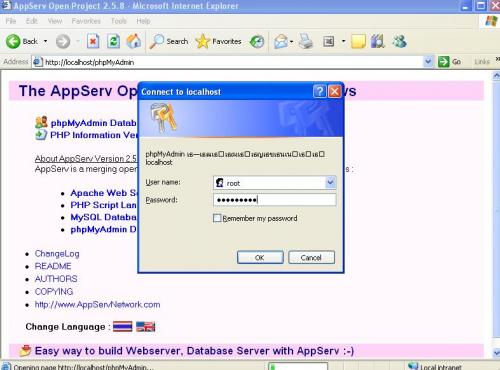Go to Home page icon
The width and height of the screenshot is (500, 370).
[134, 41]
